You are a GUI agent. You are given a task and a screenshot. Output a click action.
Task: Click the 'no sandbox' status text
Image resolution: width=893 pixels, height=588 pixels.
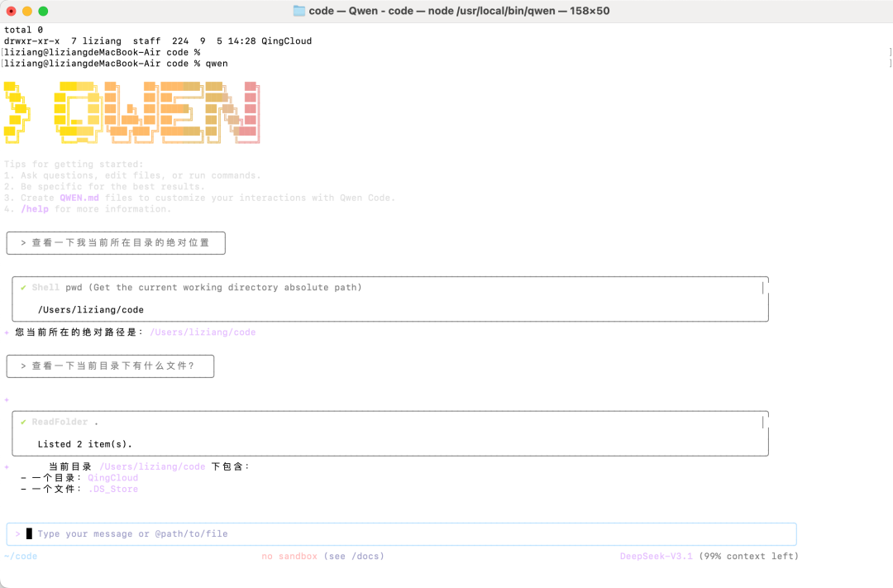pyautogui.click(x=289, y=556)
